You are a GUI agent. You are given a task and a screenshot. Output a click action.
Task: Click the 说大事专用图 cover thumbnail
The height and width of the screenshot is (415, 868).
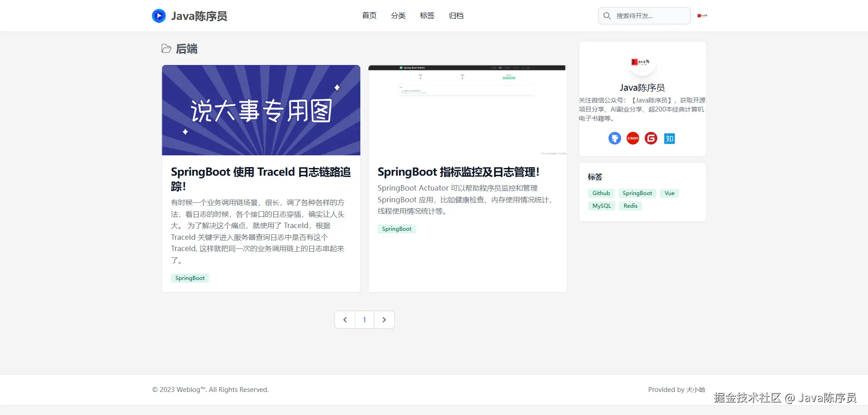(261, 110)
